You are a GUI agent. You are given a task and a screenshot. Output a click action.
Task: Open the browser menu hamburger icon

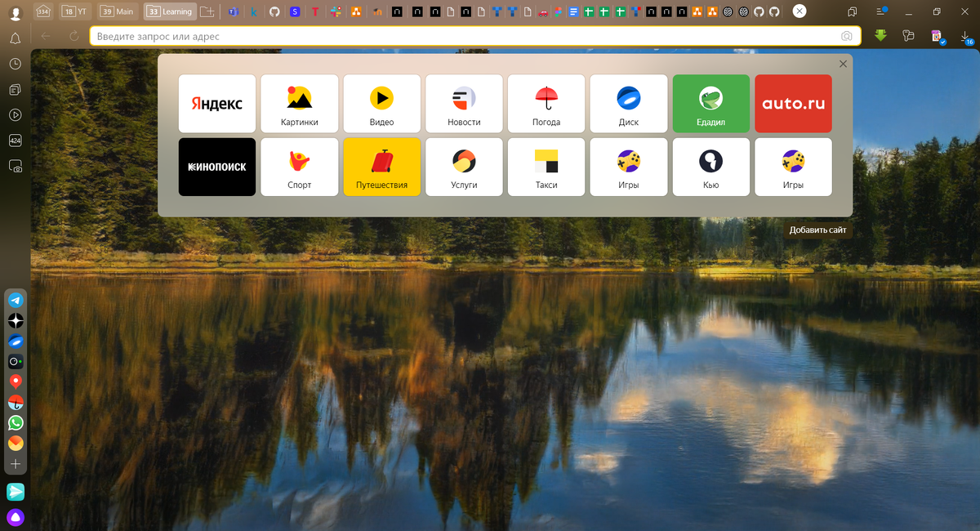(880, 11)
